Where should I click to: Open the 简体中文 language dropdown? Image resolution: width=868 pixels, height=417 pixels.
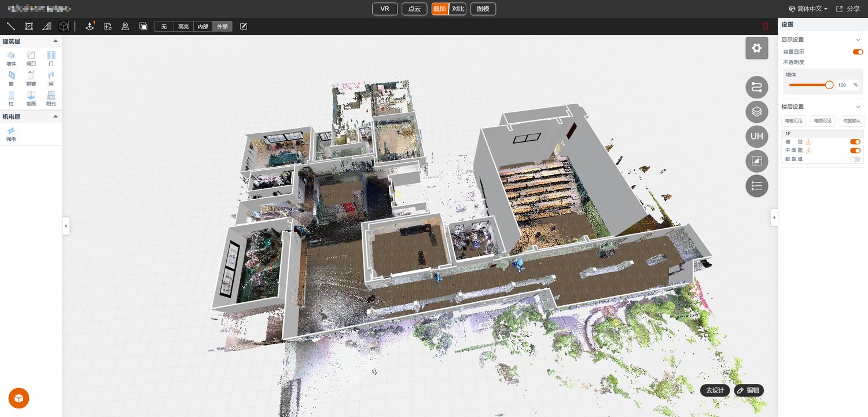[x=808, y=9]
